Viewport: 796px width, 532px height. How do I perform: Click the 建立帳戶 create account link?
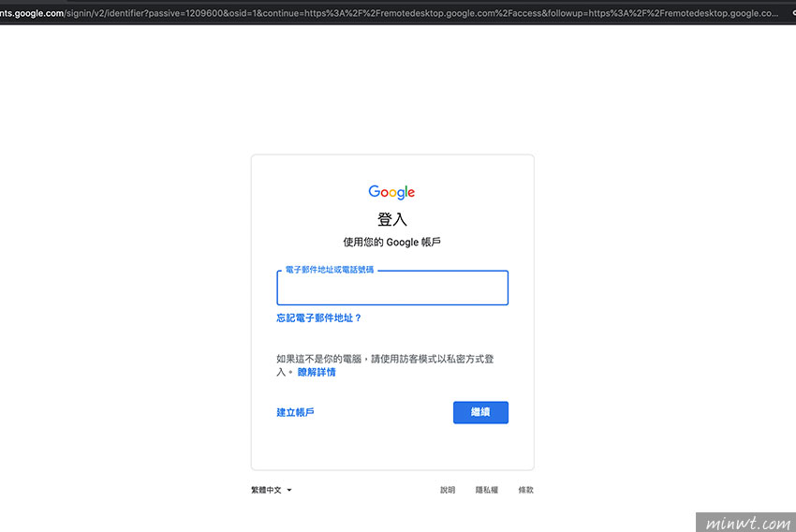295,412
